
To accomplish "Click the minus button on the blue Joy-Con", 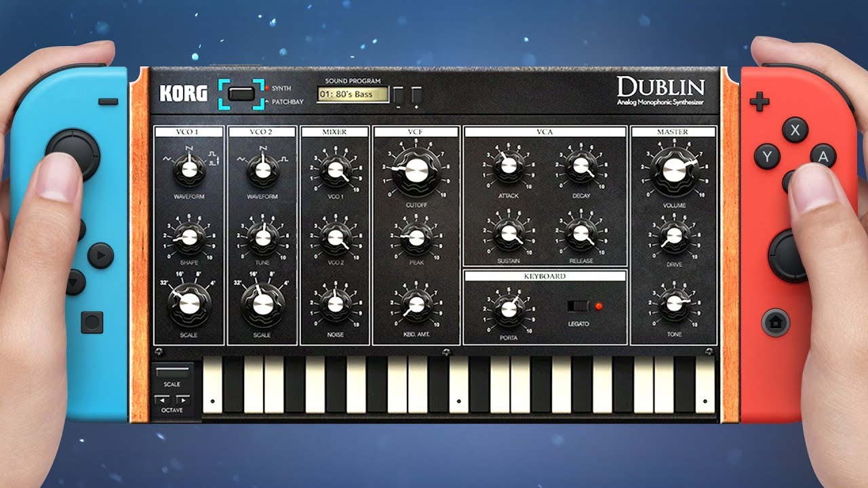I will (x=108, y=102).
